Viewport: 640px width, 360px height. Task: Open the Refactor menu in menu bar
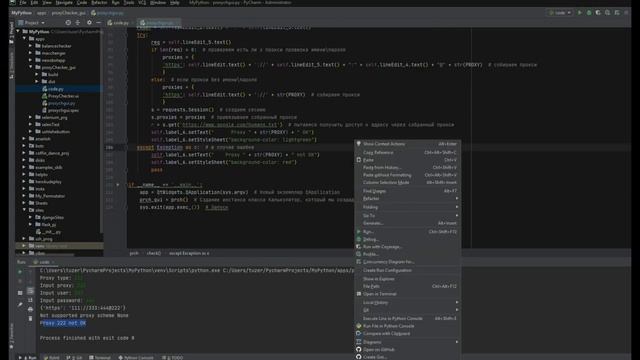click(99, 2)
